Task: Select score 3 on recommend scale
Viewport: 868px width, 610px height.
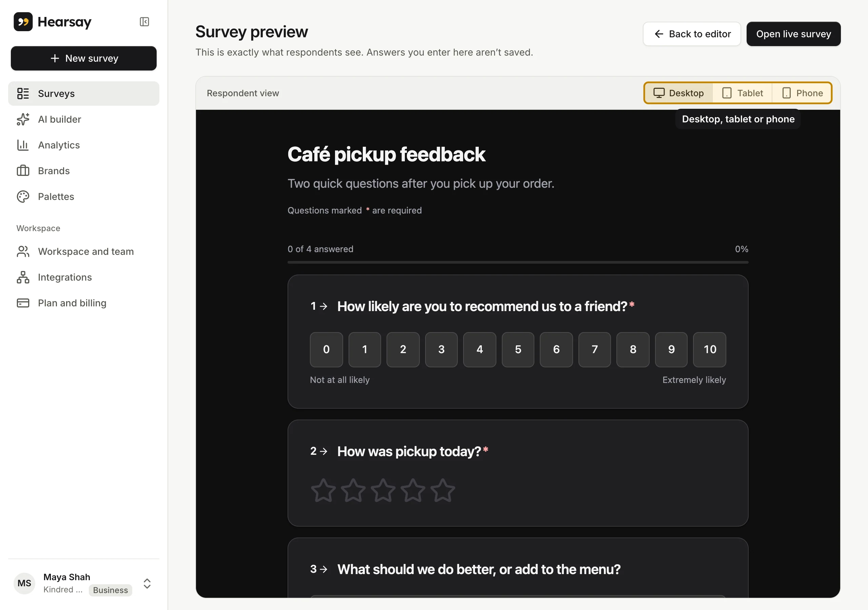Action: pos(441,350)
